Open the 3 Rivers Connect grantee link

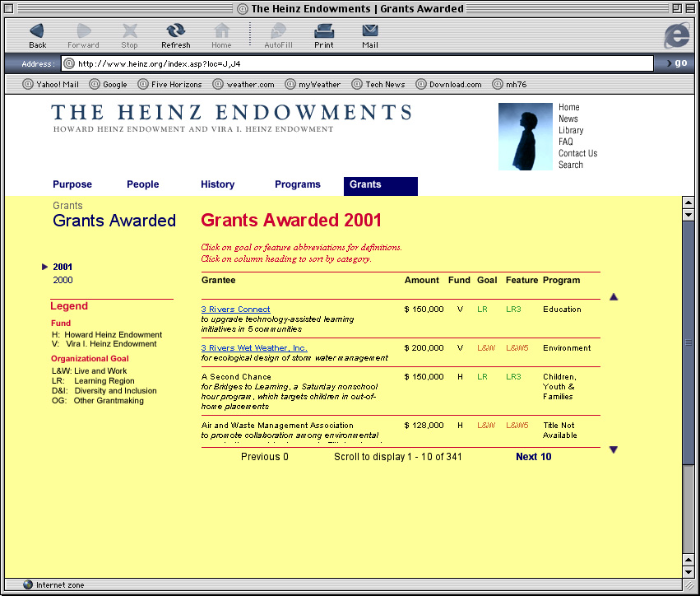[x=235, y=310]
